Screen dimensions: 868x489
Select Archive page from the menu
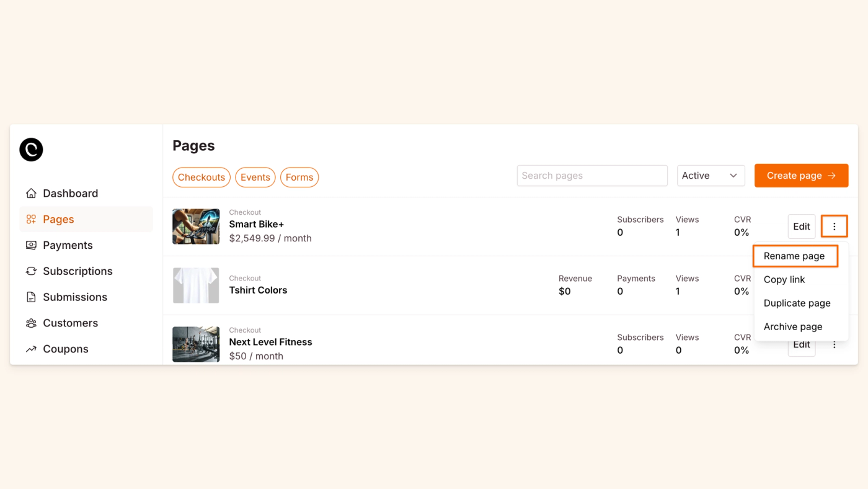(793, 327)
